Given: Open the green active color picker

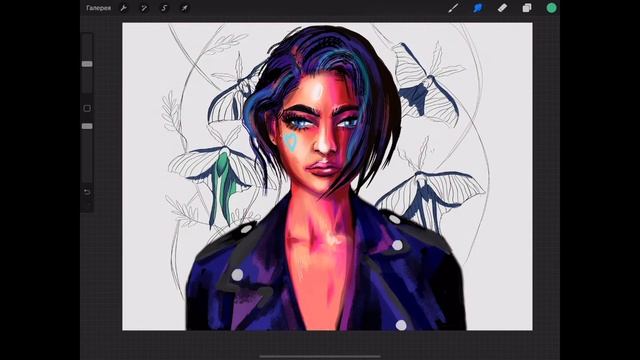Looking at the screenshot, I should 551,8.
